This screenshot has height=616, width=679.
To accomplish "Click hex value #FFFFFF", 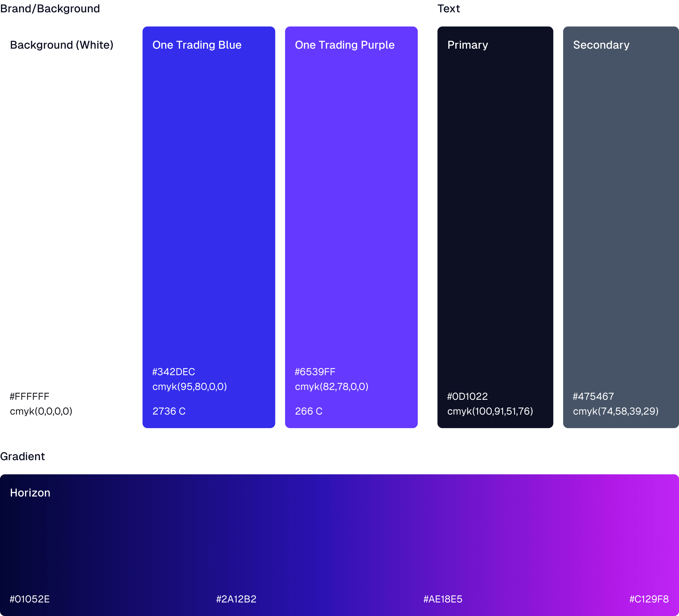I will point(29,396).
